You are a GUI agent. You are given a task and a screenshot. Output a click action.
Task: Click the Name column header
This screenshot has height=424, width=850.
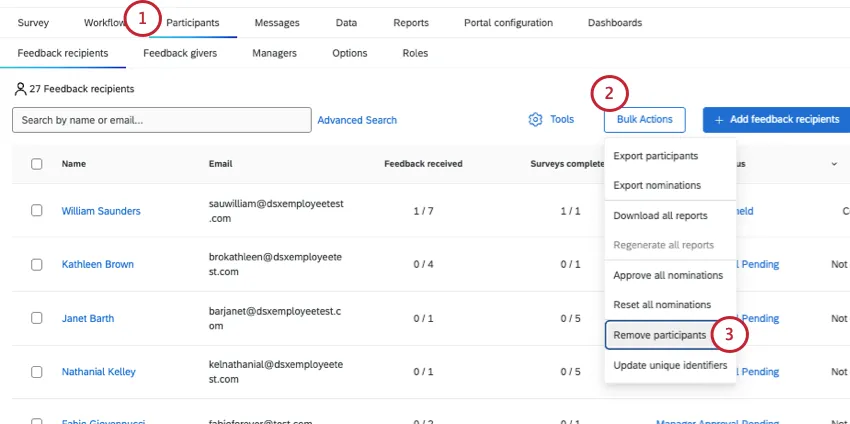[74, 164]
